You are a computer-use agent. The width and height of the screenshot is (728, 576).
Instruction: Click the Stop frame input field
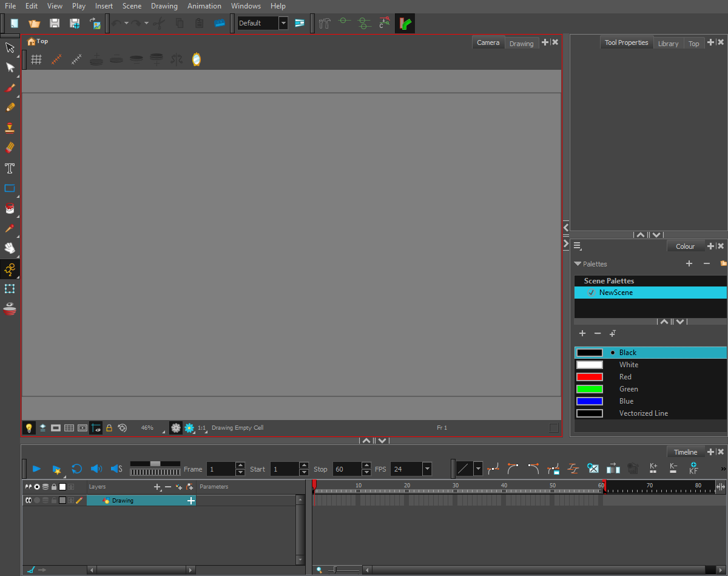pyautogui.click(x=347, y=469)
